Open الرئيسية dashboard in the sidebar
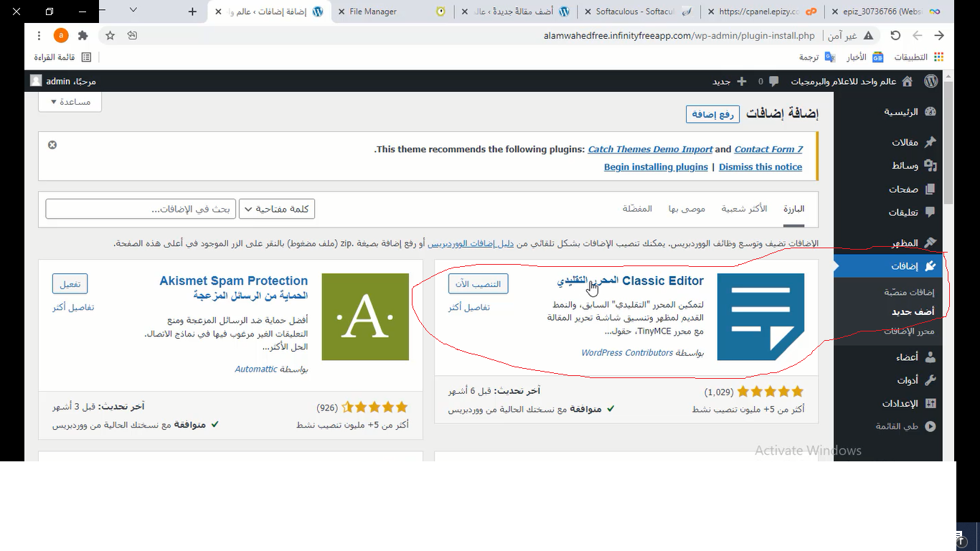The height and width of the screenshot is (551, 980). pos(910,112)
